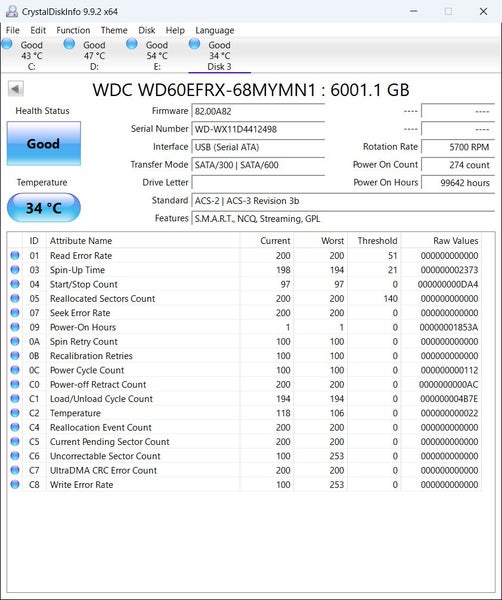502x600 pixels.
Task: Click the Firmware field 82.00A82
Action: tap(258, 111)
